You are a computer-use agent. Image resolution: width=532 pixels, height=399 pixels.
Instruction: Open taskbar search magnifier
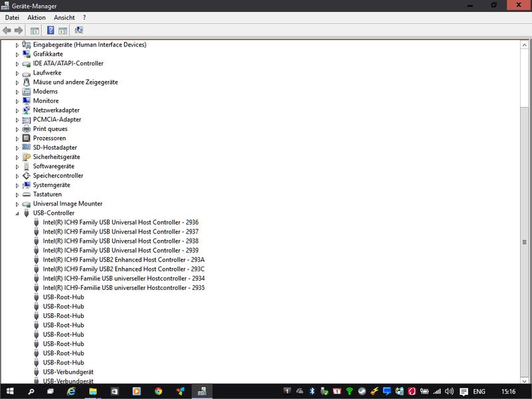coord(31,391)
